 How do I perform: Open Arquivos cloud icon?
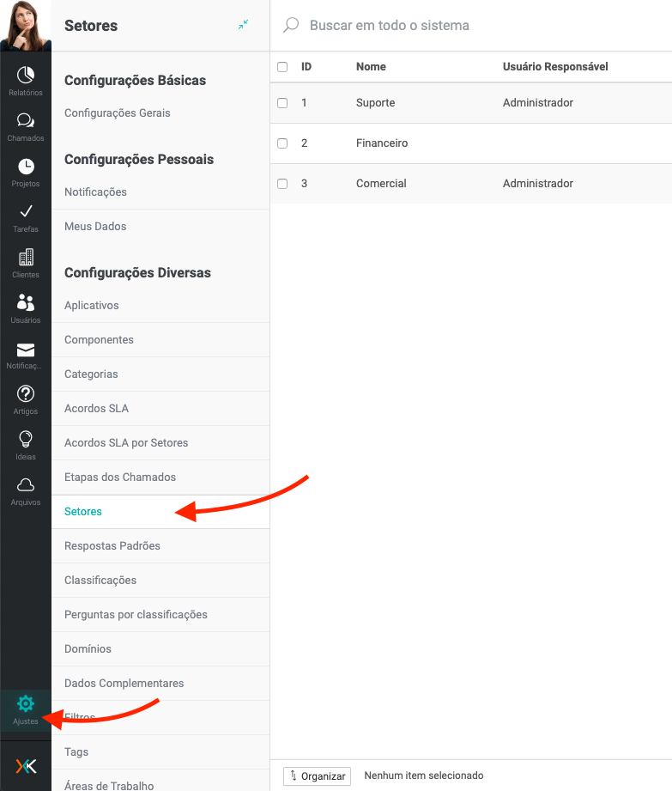coord(26,484)
